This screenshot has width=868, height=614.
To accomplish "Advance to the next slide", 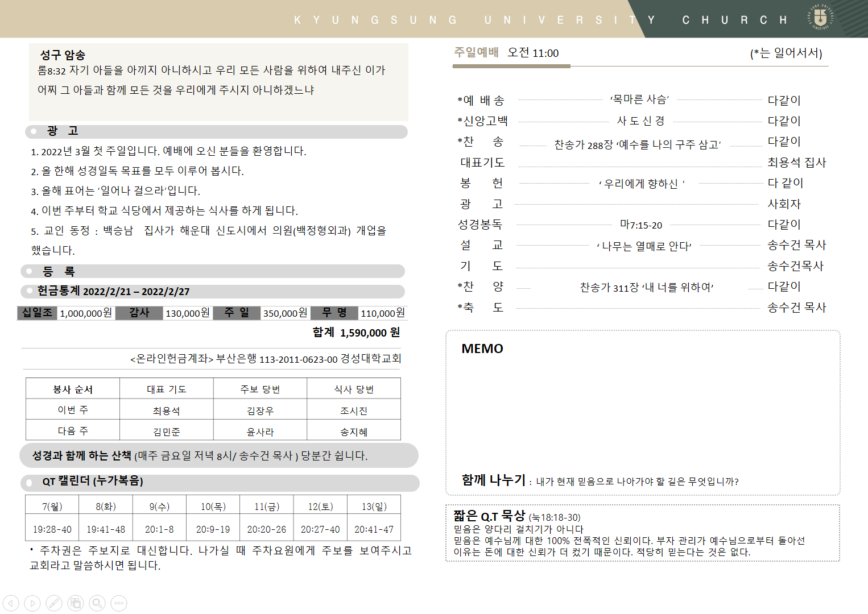I will pyautogui.click(x=32, y=603).
